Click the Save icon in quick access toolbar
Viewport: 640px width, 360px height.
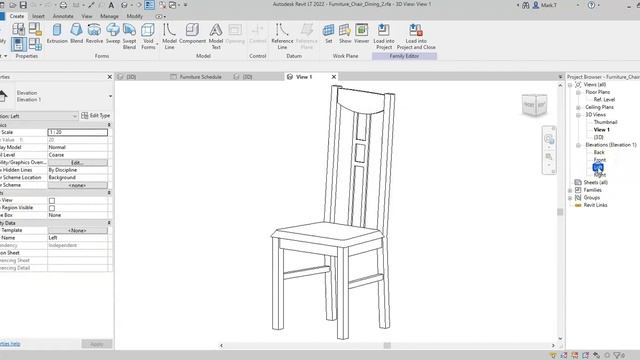23,5
